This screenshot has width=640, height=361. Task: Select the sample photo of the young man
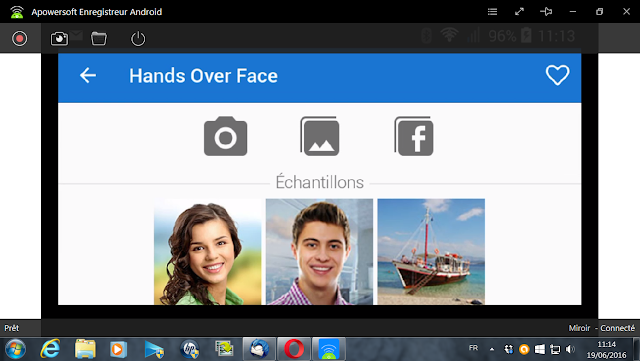(319, 252)
